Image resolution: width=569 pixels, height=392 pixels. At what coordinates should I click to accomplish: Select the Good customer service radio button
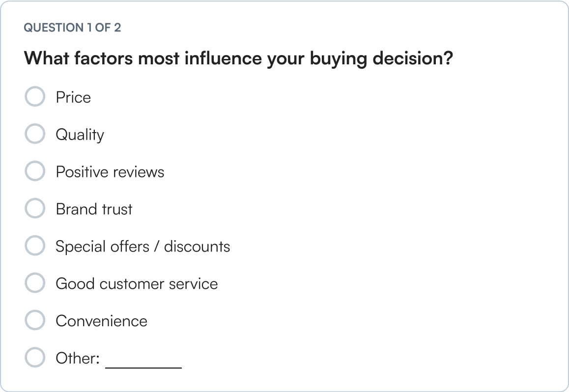[35, 283]
